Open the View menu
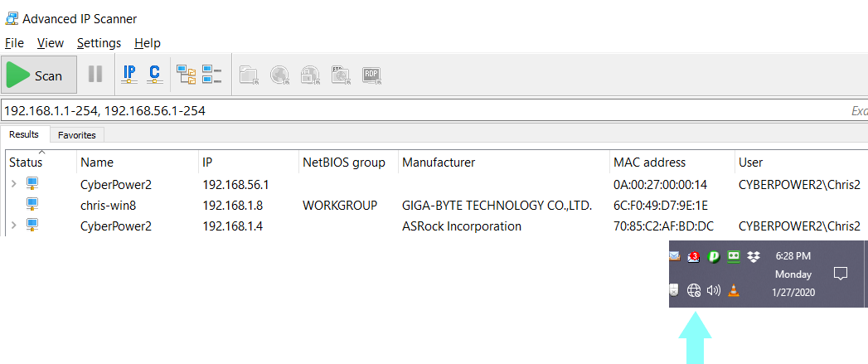Viewport: 868px width, 364px height. (51, 43)
